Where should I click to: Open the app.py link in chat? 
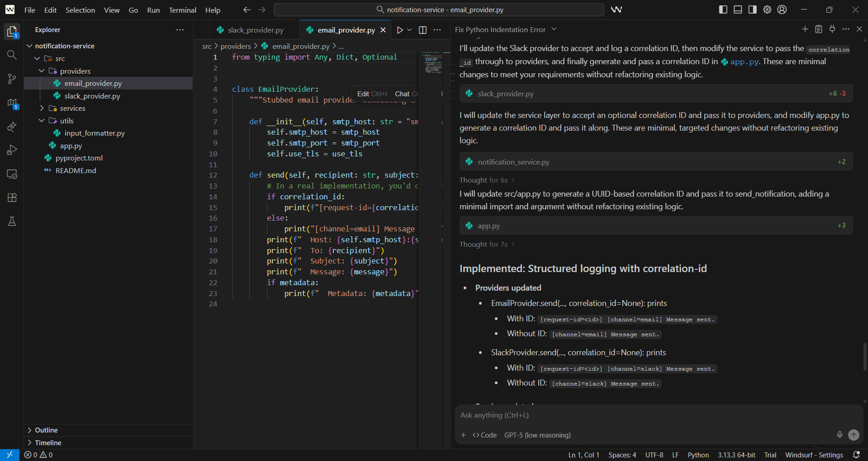(744, 62)
